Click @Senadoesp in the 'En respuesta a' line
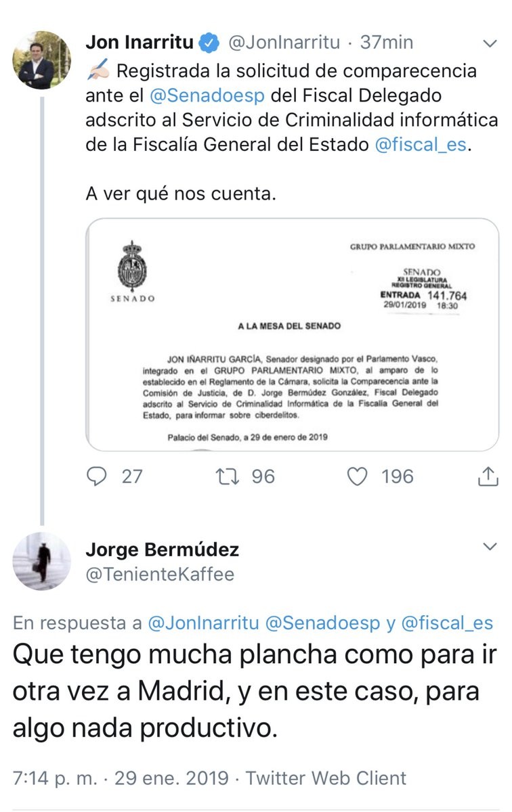Screen dimensions: 512x812 coord(323,624)
